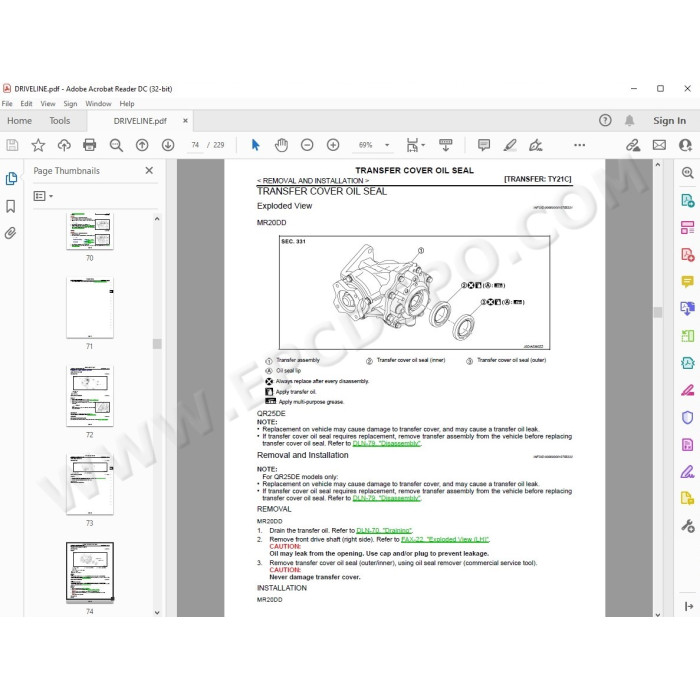The height and width of the screenshot is (700, 700).
Task: Upload file to cloud icon
Action: pyautogui.click(x=64, y=145)
